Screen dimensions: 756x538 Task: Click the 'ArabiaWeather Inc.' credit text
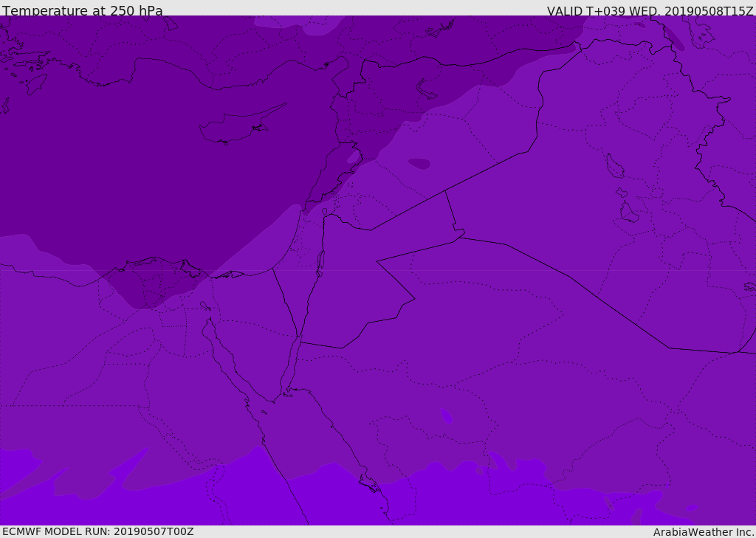(x=704, y=532)
